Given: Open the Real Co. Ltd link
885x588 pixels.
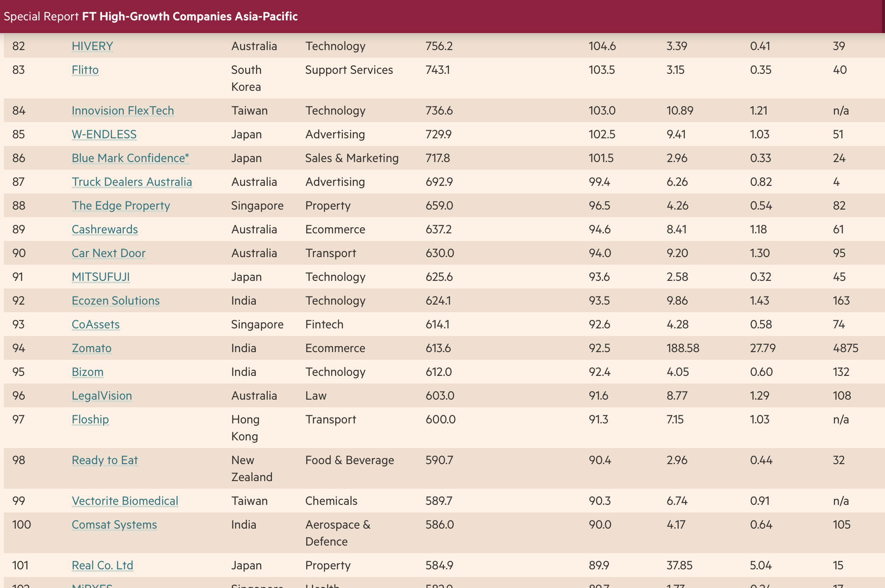Looking at the screenshot, I should pyautogui.click(x=102, y=565).
